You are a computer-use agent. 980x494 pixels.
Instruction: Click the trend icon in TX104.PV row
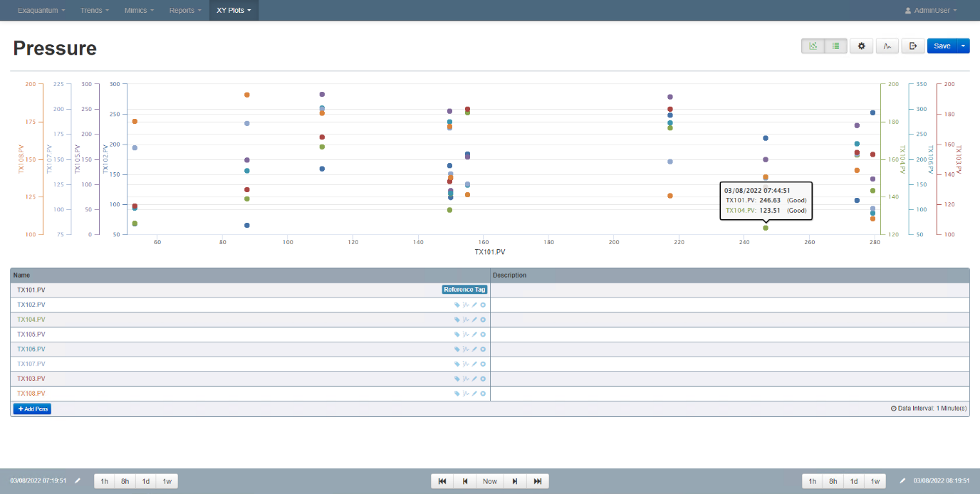[466, 320]
